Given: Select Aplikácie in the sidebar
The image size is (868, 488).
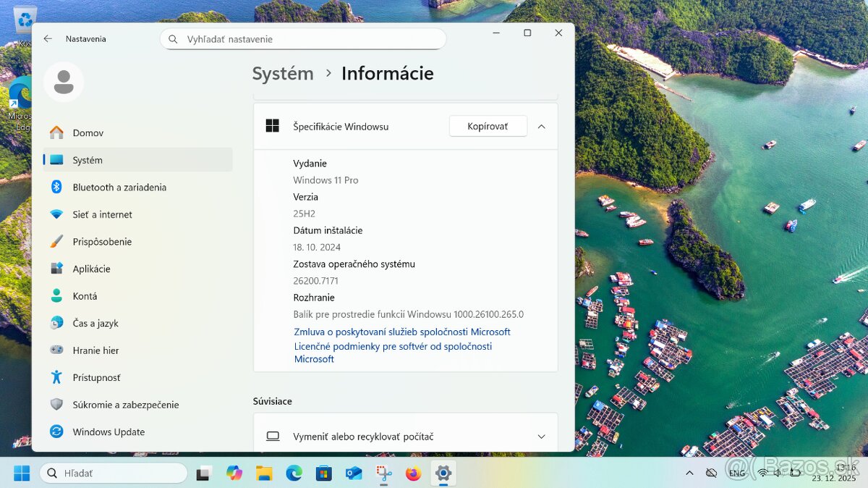Looking at the screenshot, I should [91, 269].
